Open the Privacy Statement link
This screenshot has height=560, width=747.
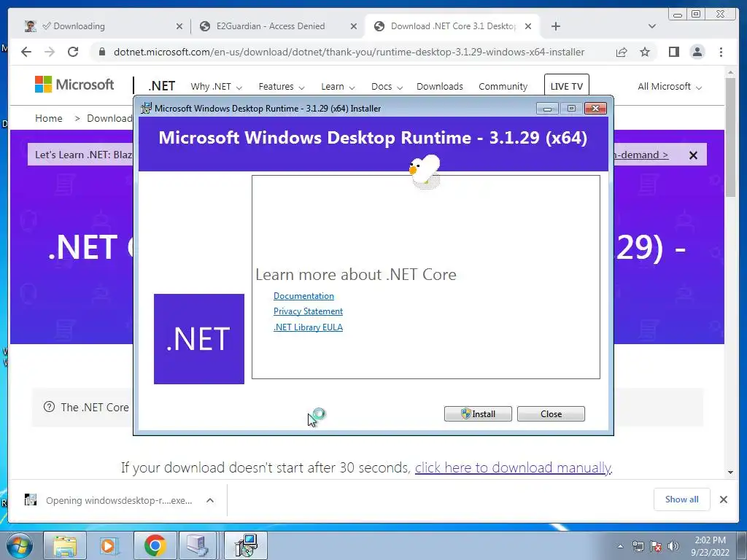point(308,311)
